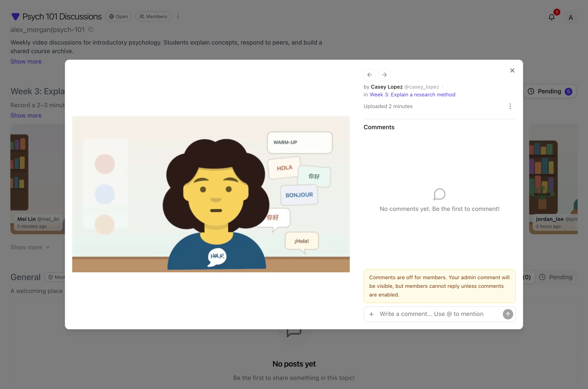
Task: Click the @casey_lopez handle
Action: coord(422,87)
